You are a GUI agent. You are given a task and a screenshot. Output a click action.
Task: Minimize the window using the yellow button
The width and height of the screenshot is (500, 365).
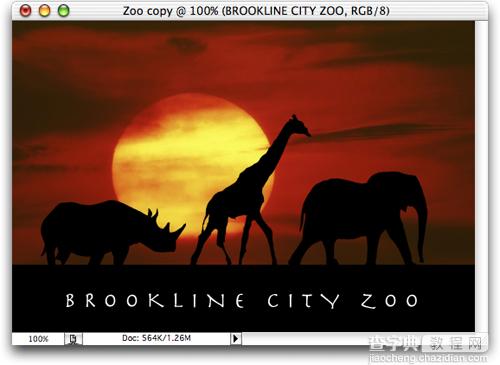[44, 11]
